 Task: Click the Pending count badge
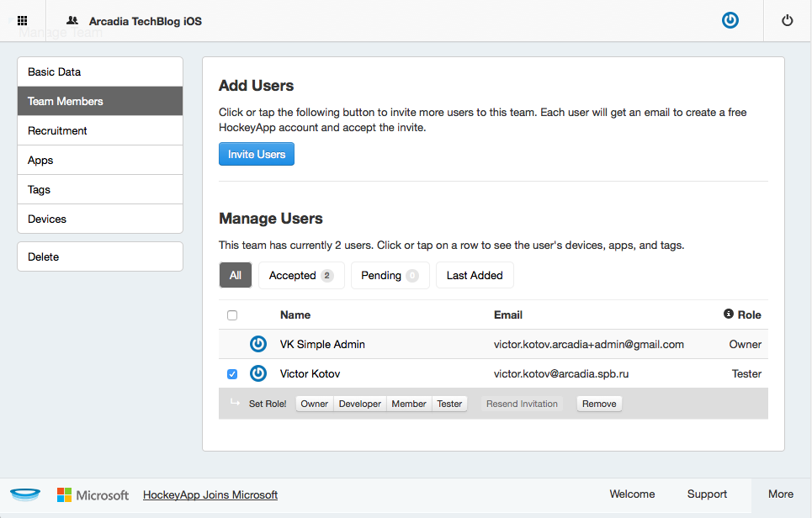point(412,275)
